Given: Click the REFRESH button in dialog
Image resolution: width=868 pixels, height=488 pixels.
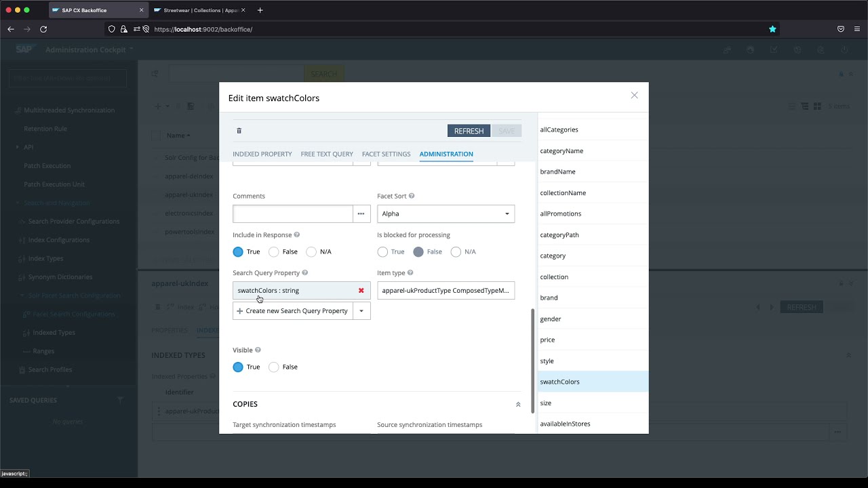Looking at the screenshot, I should point(469,131).
